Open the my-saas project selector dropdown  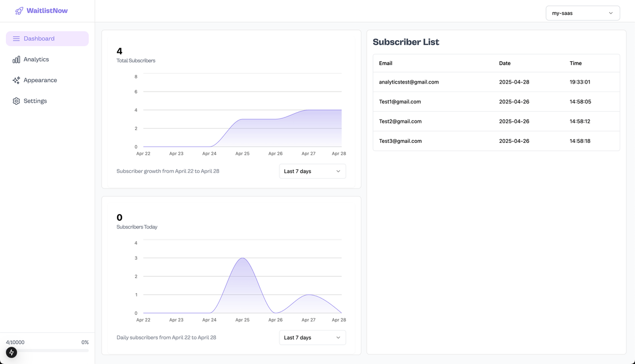[x=583, y=13]
